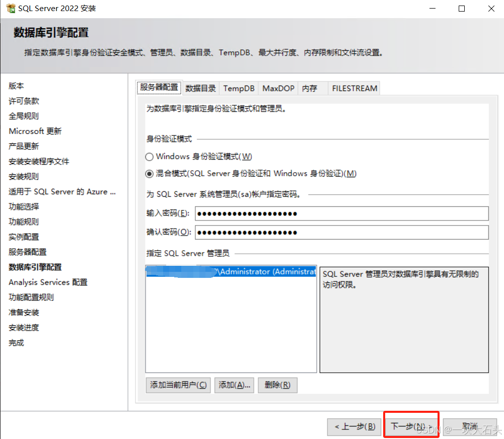
Task: Click the administrator description text box
Action: 404,320
